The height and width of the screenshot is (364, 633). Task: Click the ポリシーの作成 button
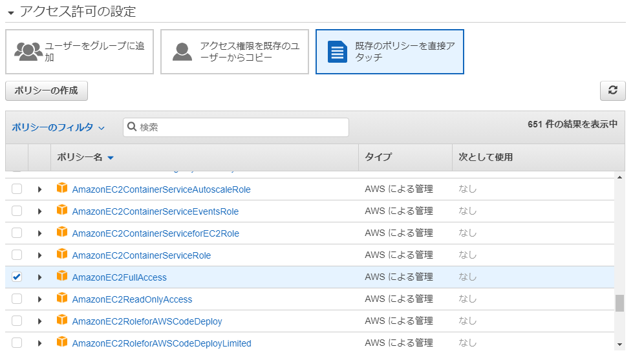click(47, 91)
